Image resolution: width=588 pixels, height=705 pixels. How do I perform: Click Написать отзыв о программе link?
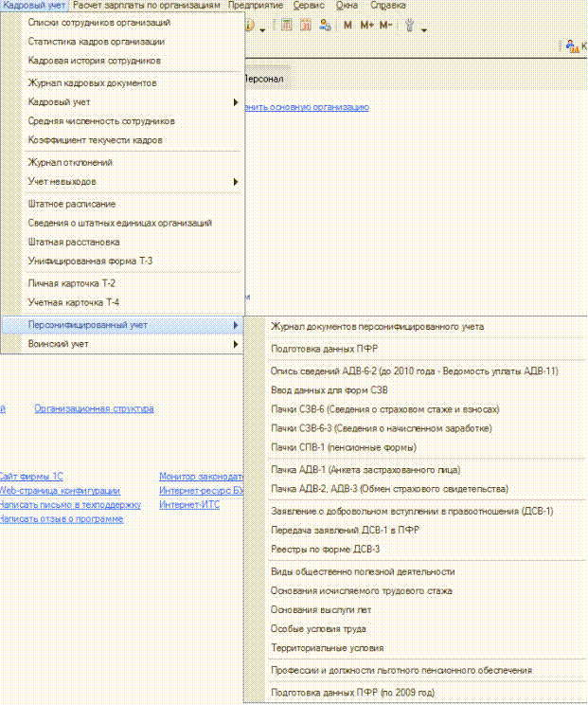[x=62, y=519]
